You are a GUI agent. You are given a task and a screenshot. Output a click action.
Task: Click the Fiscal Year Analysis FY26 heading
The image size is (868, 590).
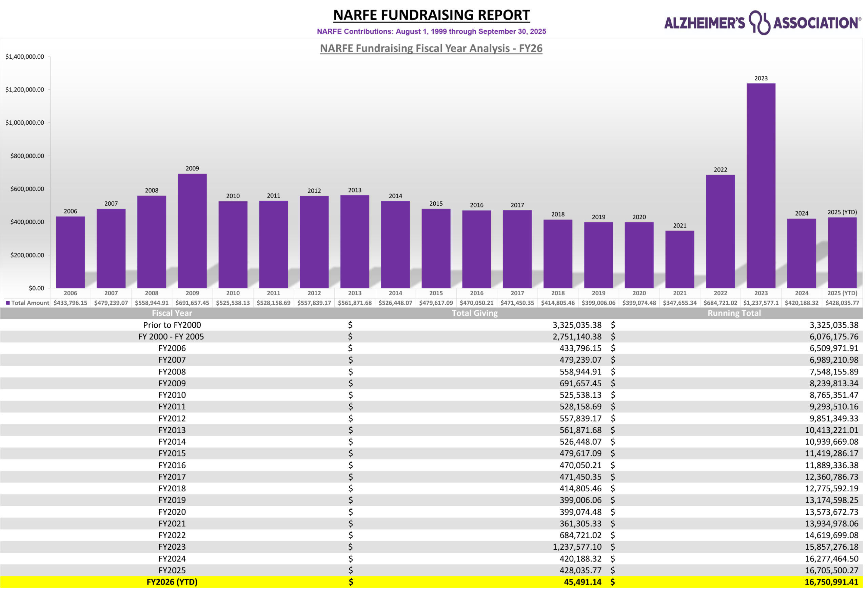(x=431, y=48)
